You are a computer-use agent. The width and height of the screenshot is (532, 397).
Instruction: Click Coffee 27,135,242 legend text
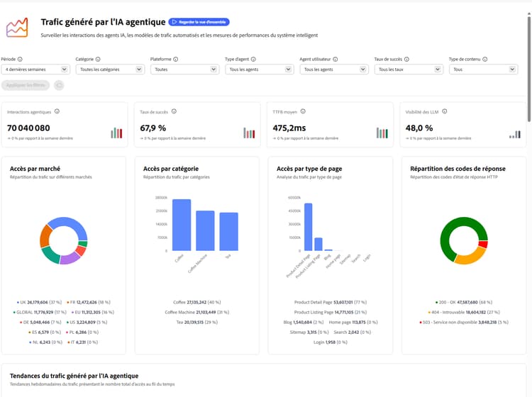(196, 302)
